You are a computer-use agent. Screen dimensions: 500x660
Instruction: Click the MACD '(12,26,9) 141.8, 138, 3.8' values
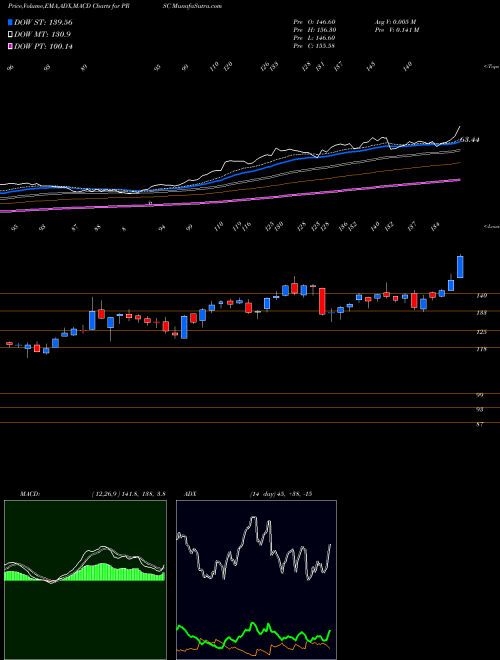(x=128, y=494)
